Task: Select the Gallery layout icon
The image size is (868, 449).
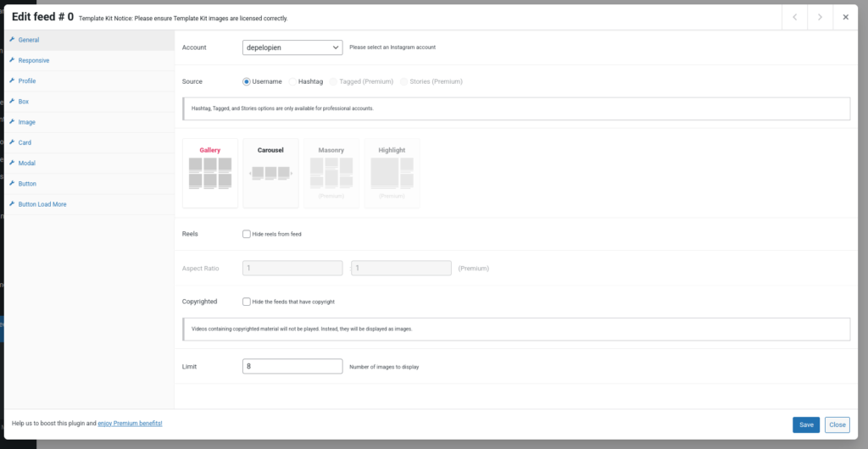Action: pos(210,173)
